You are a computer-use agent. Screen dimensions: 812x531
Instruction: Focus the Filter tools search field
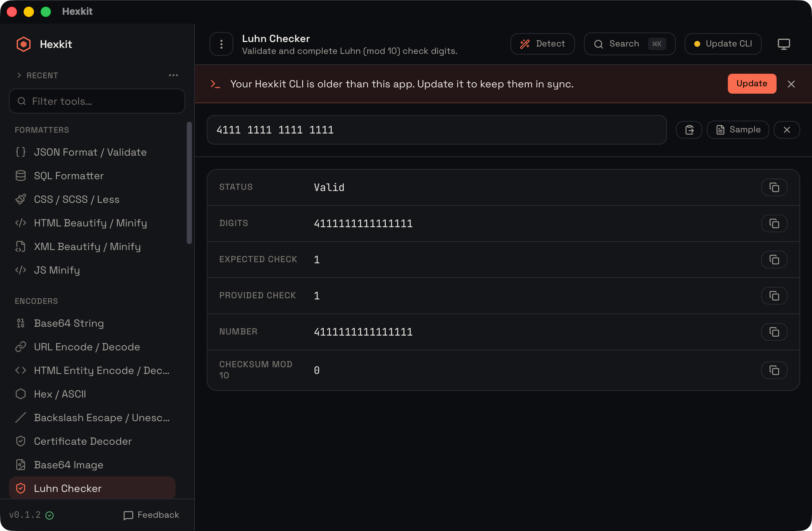97,101
